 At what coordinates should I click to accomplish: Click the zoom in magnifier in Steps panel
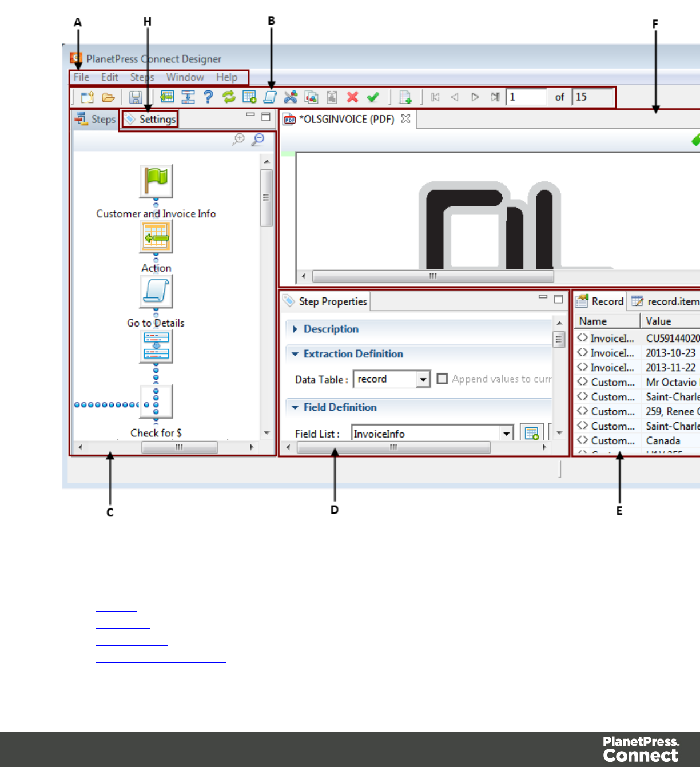point(238,139)
